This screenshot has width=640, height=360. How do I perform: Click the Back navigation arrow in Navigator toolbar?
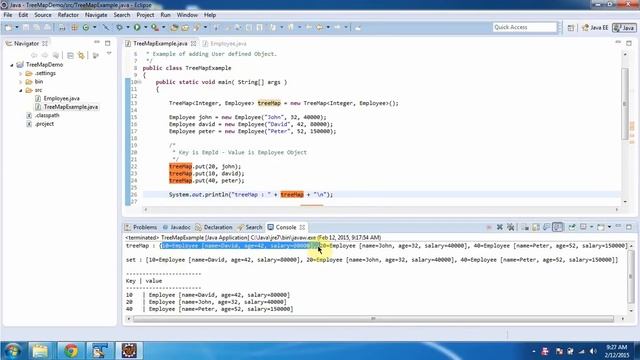(x=34, y=55)
